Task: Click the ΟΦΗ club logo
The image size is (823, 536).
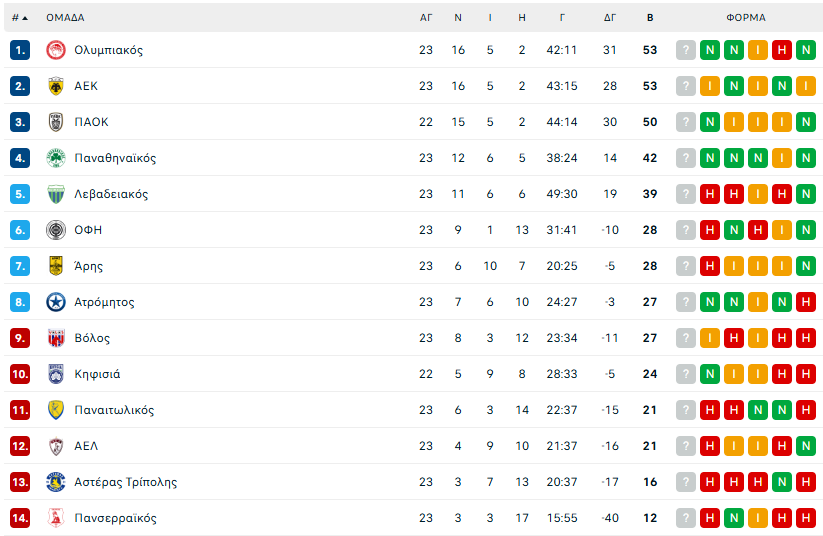Action: [56, 230]
